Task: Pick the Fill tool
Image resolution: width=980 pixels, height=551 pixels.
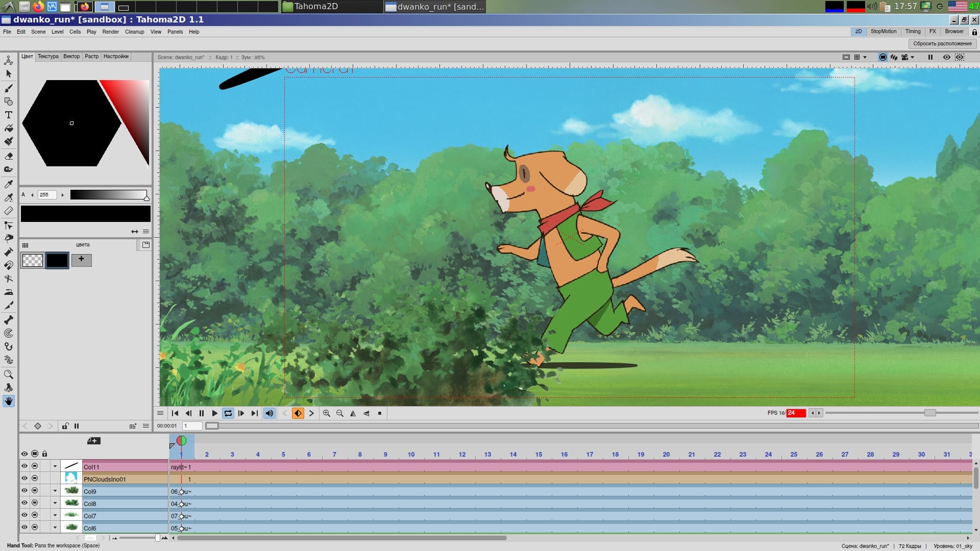Action: [8, 129]
